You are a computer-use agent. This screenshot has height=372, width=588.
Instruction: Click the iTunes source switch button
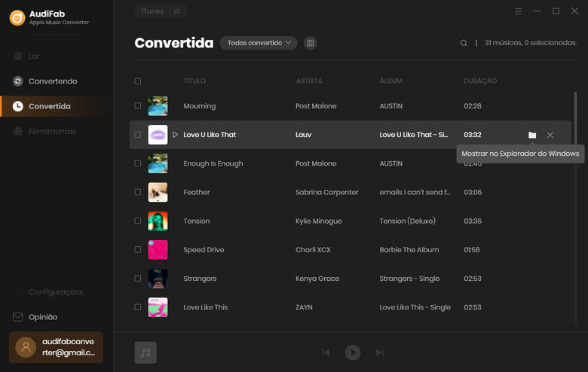point(161,11)
